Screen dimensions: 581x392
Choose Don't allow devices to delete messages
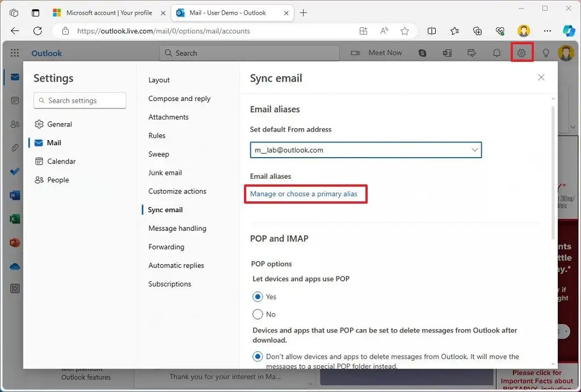click(258, 356)
